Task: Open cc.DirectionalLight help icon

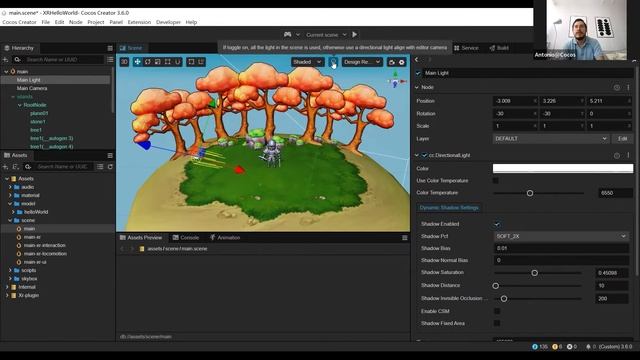Action: 617,156
